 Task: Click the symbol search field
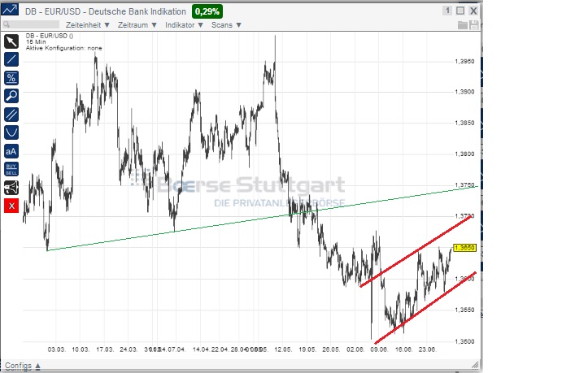(x=31, y=24)
